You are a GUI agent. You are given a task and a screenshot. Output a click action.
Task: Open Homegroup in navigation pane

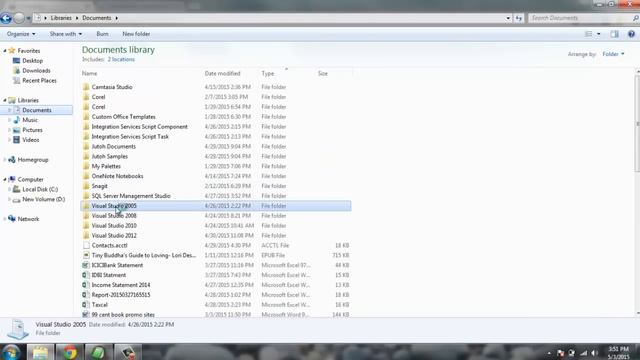pyautogui.click(x=33, y=160)
